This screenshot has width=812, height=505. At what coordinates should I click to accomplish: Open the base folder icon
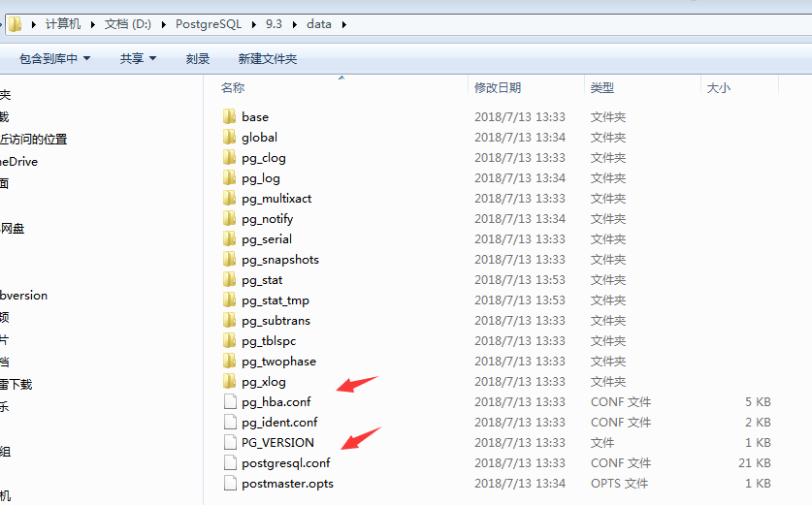click(x=229, y=116)
